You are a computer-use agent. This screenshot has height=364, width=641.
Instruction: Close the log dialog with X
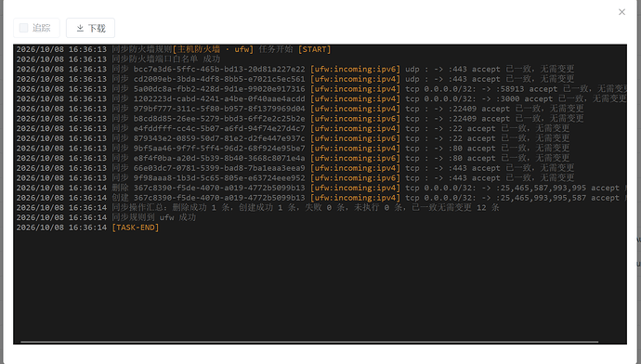click(621, 12)
